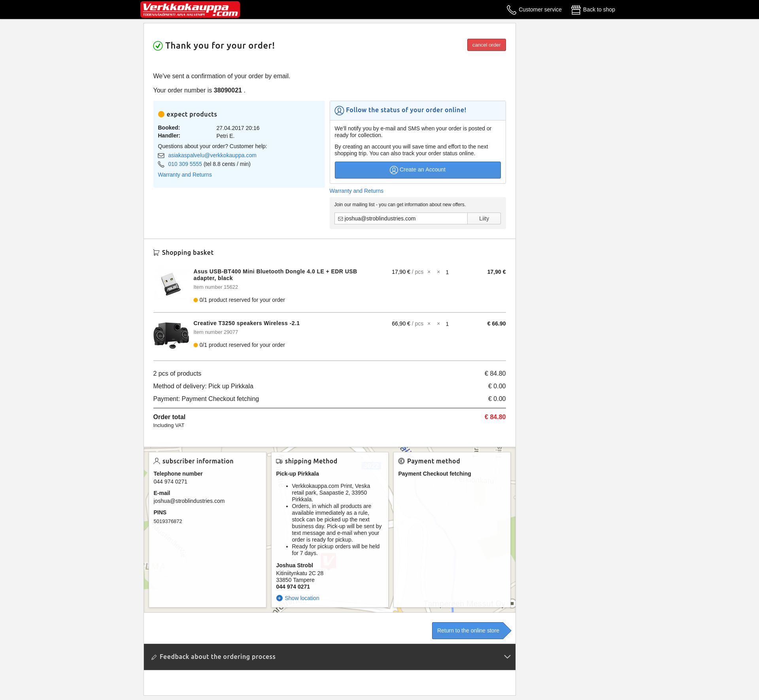Open Customer service link
Viewport: 759px width, 700px height.
(x=540, y=9)
